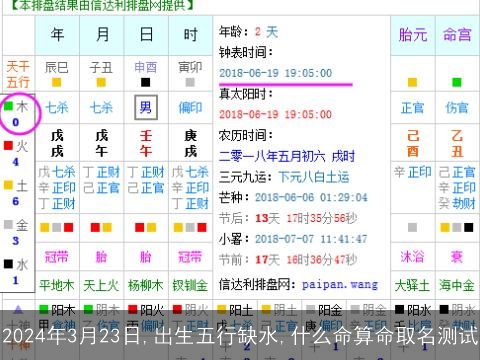The image size is (480, 360).
Task: Click the 土 count 6 in left panel
Action: tap(16, 201)
